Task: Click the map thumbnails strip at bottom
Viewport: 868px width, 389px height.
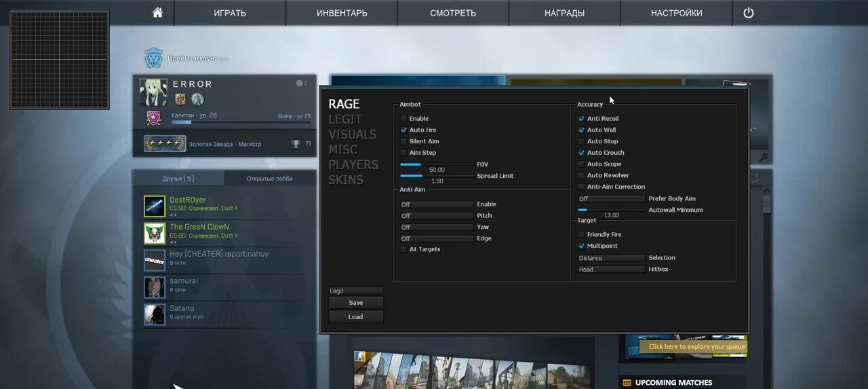Action: coord(472,370)
